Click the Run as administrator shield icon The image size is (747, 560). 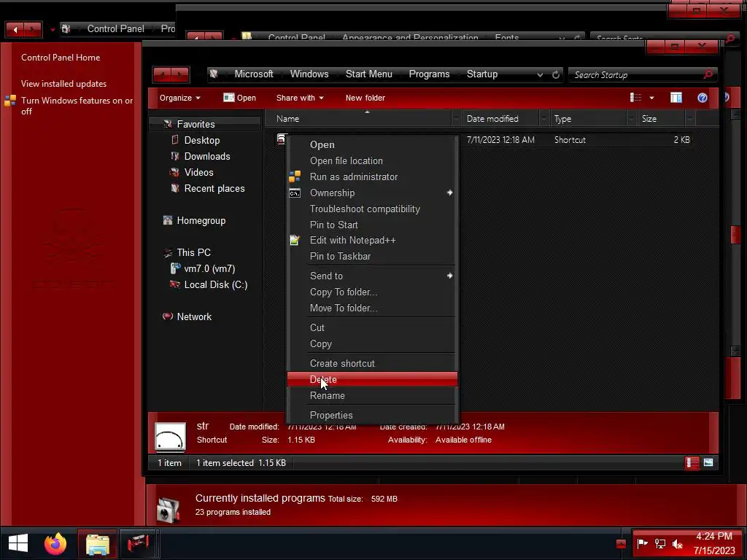point(295,176)
